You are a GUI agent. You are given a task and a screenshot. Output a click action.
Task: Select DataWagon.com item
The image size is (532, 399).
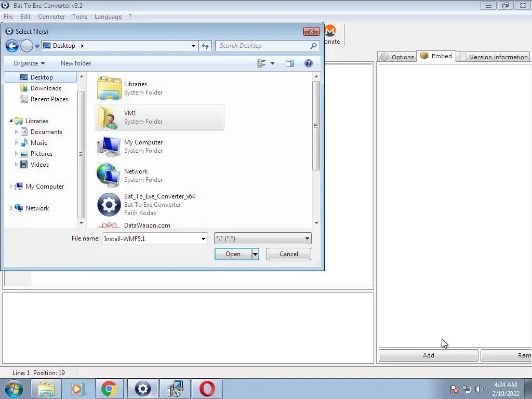(x=147, y=225)
